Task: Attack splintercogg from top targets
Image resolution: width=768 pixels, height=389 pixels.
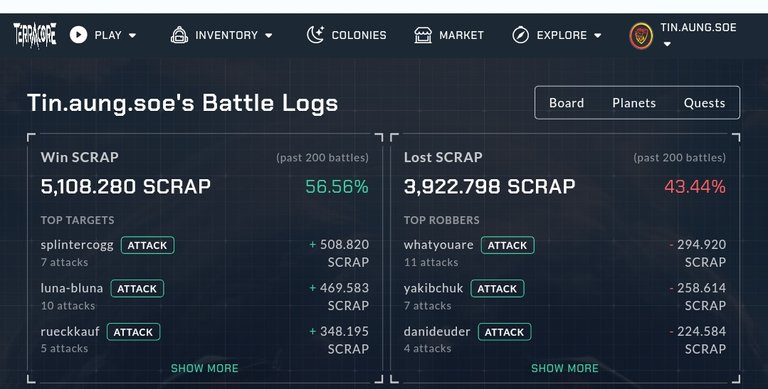Action: (x=147, y=245)
